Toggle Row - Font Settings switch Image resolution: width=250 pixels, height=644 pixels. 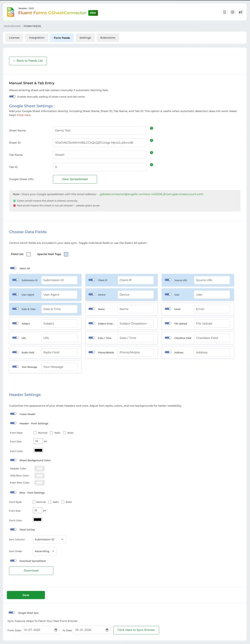(13, 492)
